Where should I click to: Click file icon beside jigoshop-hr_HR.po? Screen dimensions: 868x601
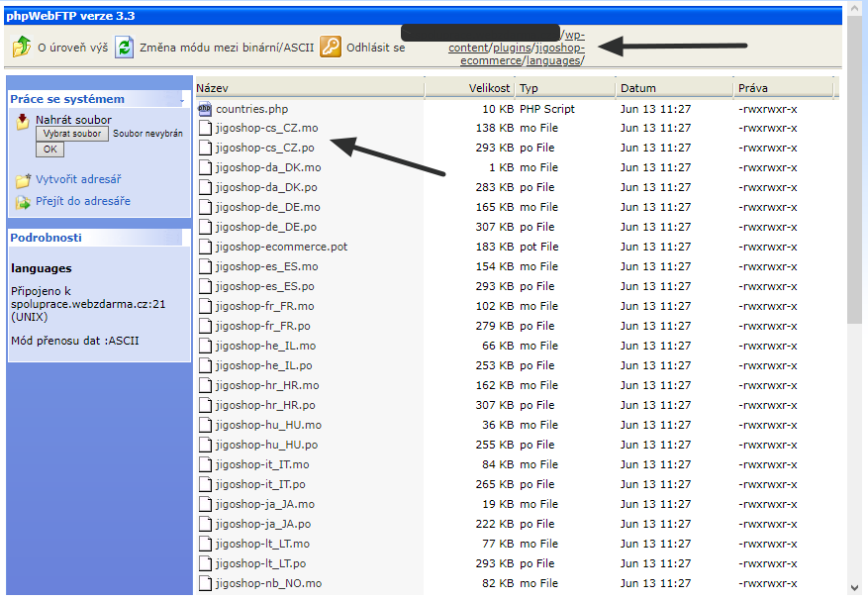pos(206,405)
